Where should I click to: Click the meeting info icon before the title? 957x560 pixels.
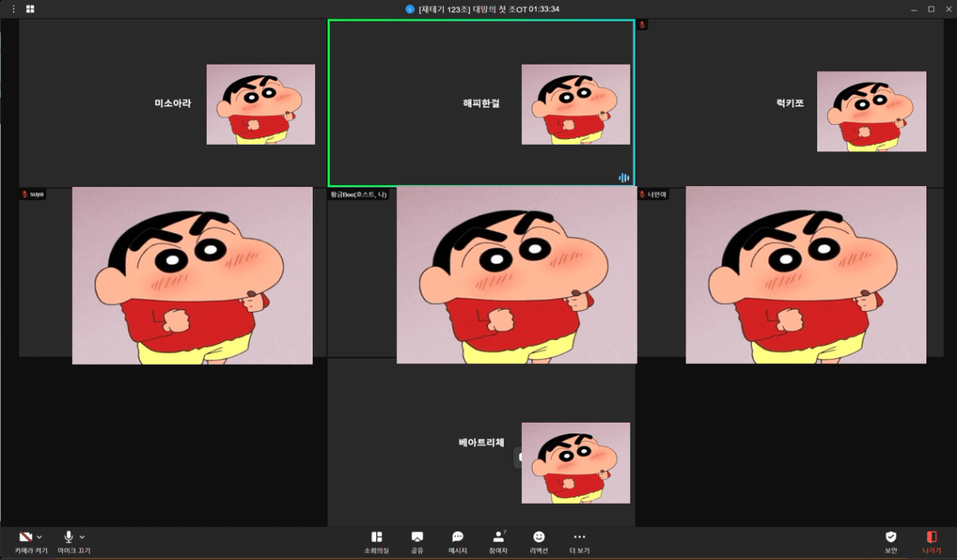409,9
